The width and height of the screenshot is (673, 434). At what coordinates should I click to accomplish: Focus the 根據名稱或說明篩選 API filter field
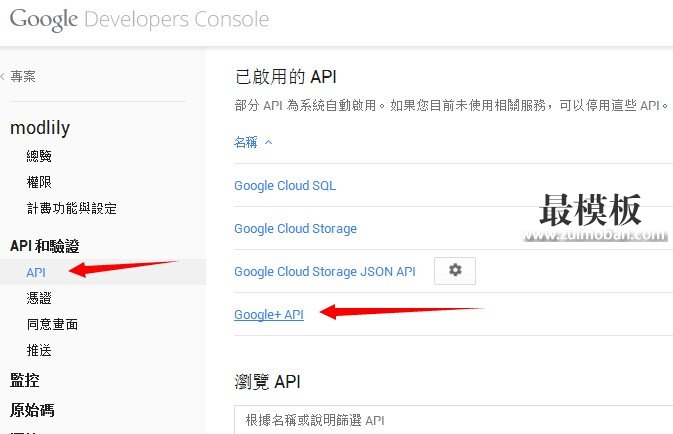point(454,420)
